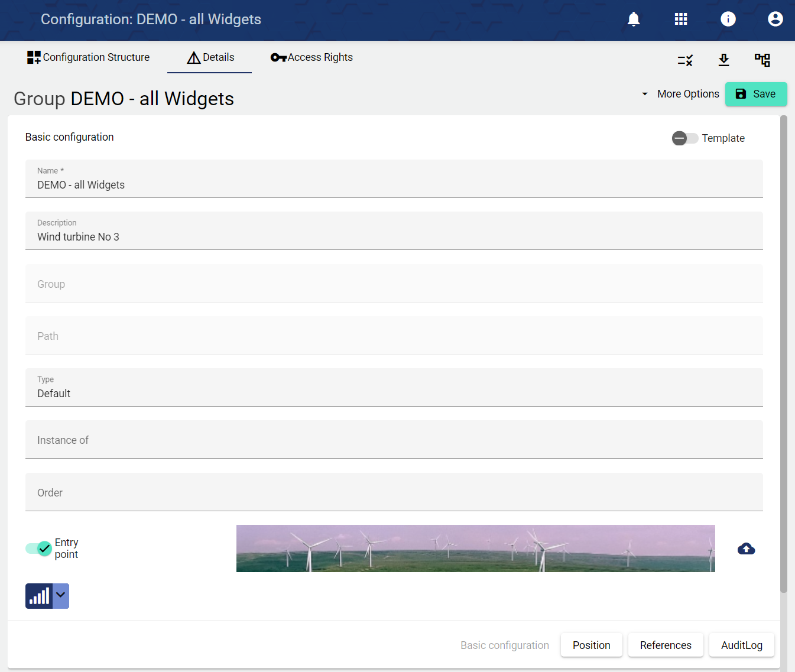Click the hierarchy tree icon
This screenshot has width=795, height=672.
pos(762,60)
